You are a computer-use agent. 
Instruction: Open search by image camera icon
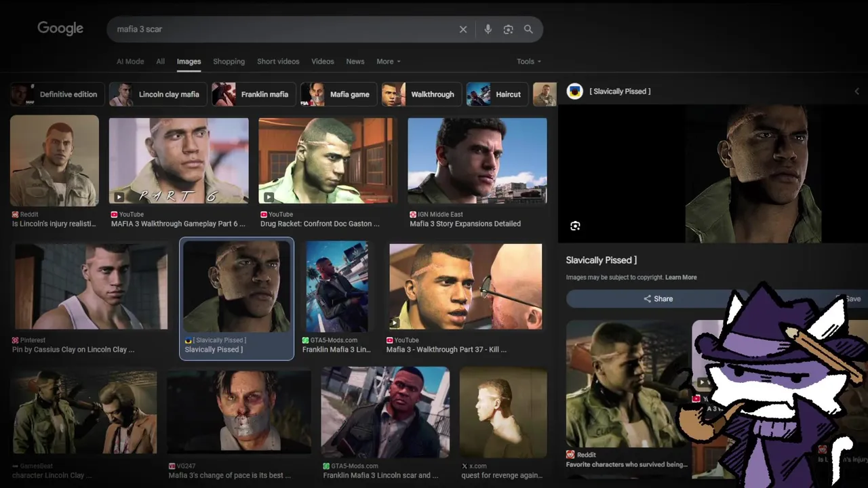[x=508, y=29]
